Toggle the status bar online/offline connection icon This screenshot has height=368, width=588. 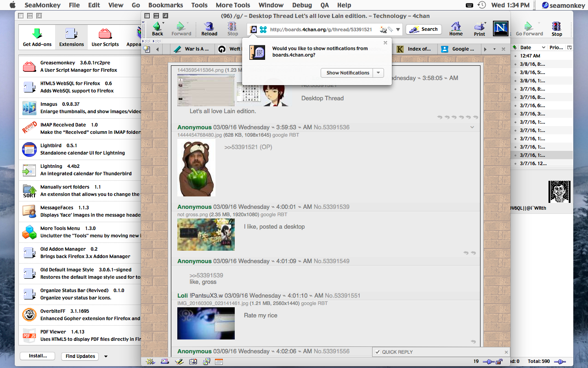488,362
